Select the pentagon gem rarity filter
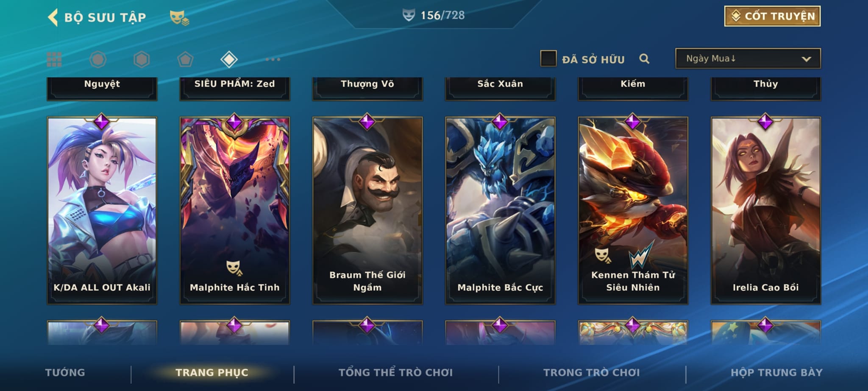Image resolution: width=868 pixels, height=391 pixels. coord(185,59)
